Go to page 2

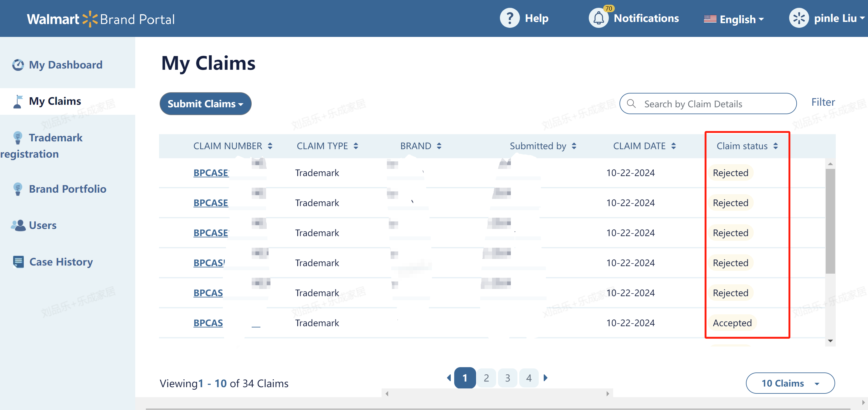(x=486, y=378)
